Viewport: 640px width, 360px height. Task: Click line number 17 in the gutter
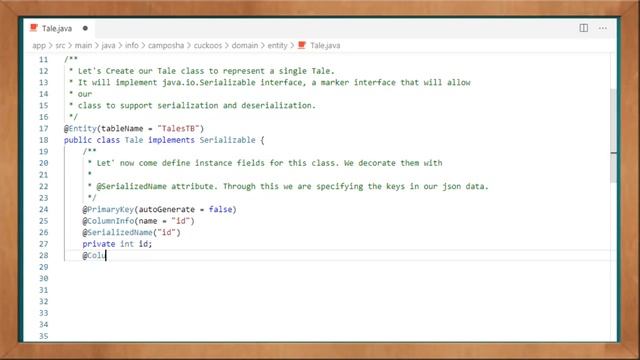(44, 129)
